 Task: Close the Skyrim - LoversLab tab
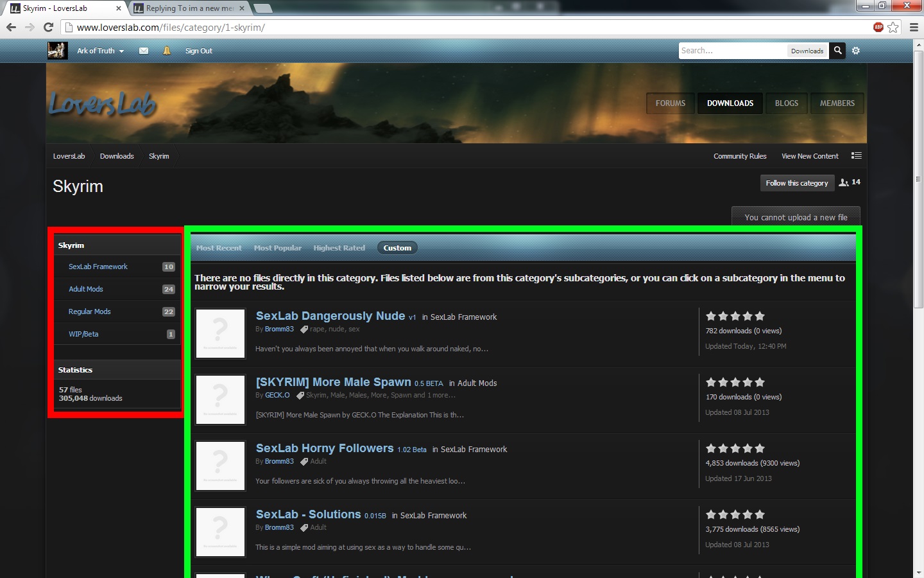pos(119,8)
